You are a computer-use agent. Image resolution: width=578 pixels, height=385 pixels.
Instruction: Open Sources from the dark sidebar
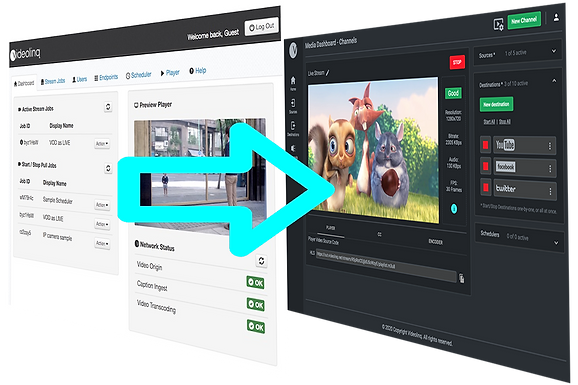(293, 106)
